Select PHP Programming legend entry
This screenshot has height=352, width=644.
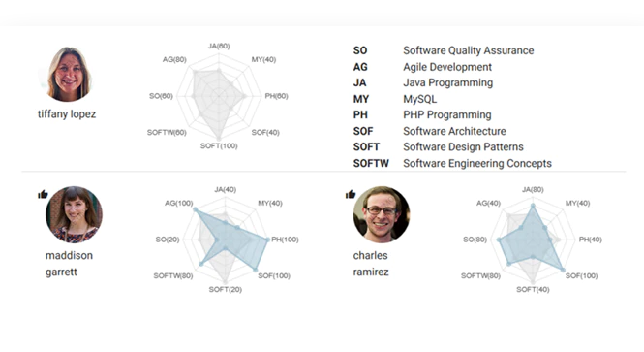point(422,114)
